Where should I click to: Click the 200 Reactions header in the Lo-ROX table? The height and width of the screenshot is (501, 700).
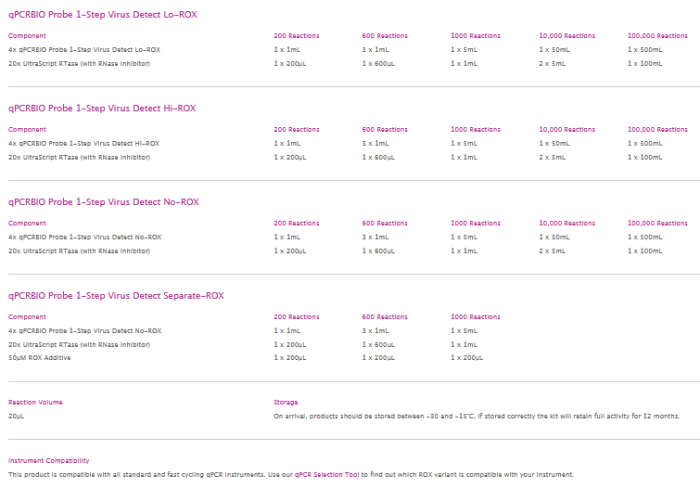point(296,35)
